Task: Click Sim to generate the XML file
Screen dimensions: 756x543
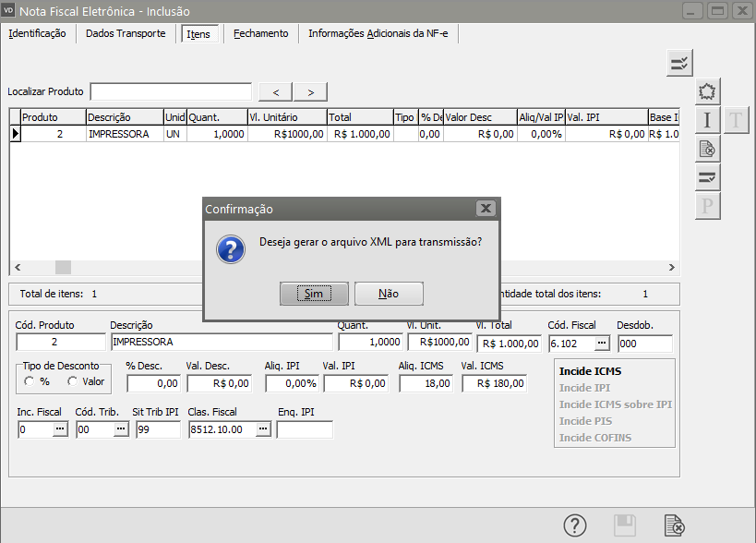Action: 314,294
